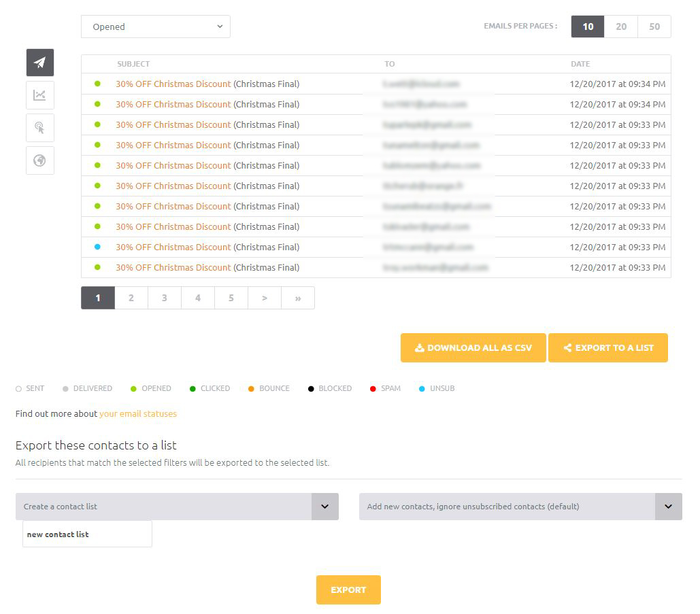Click the bottom Export button
700x614 pixels.
click(x=348, y=590)
